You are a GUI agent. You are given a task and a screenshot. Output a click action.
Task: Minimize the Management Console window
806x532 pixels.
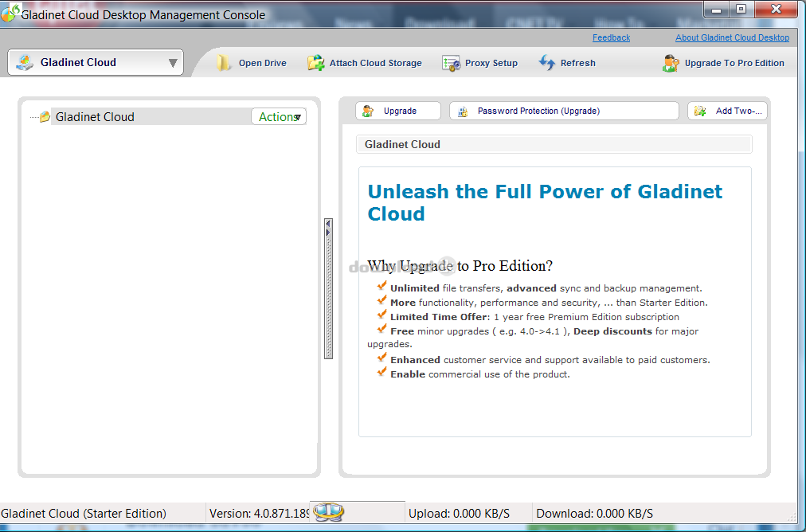point(717,10)
